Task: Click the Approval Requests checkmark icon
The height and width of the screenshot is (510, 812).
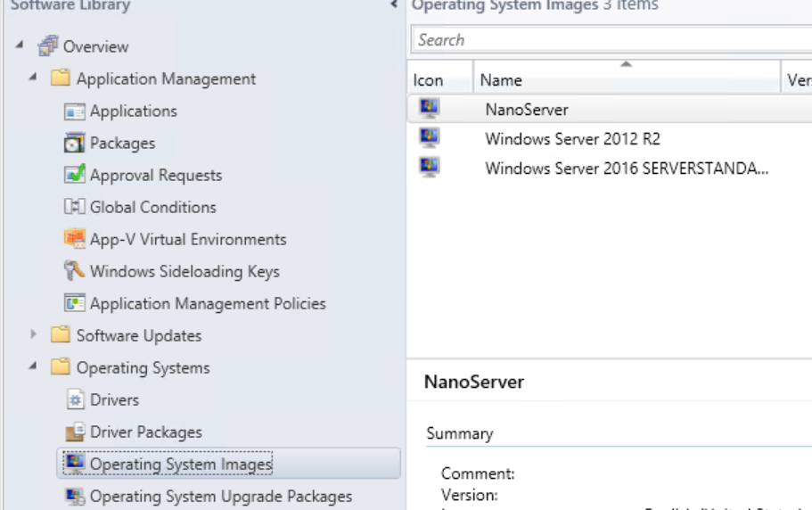Action: [x=75, y=175]
